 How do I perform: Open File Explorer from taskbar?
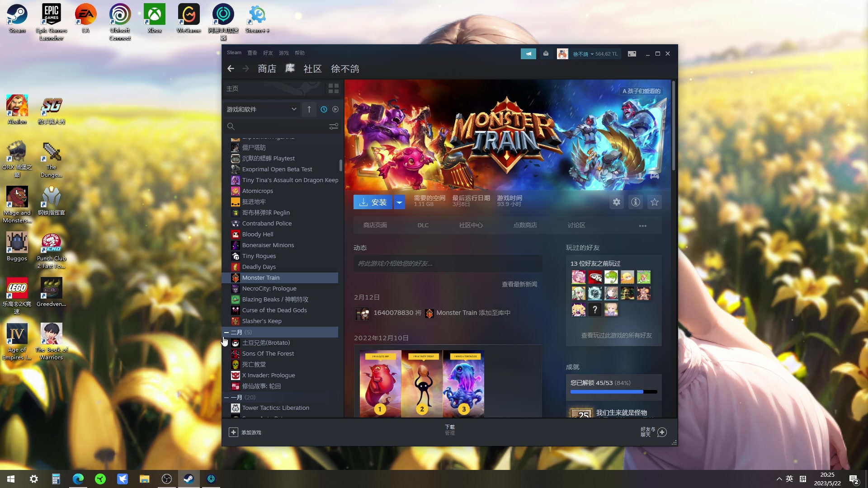tap(145, 479)
